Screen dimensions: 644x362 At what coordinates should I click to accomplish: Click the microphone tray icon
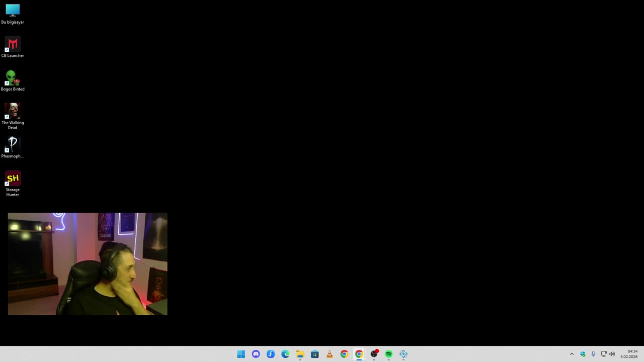pos(593,354)
